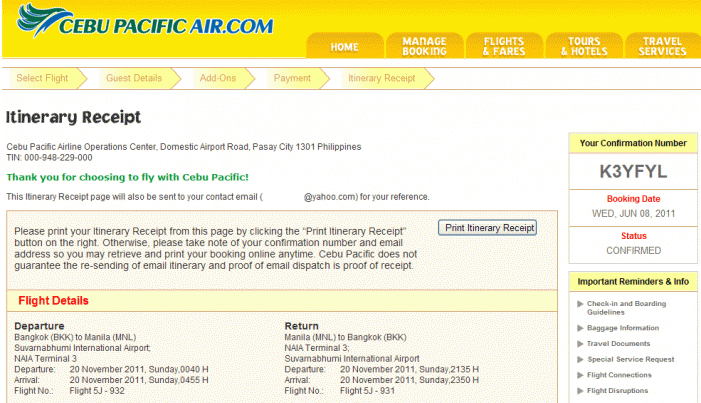The width and height of the screenshot is (701, 403).
Task: Go to Flights & Fares tab
Action: [x=504, y=46]
